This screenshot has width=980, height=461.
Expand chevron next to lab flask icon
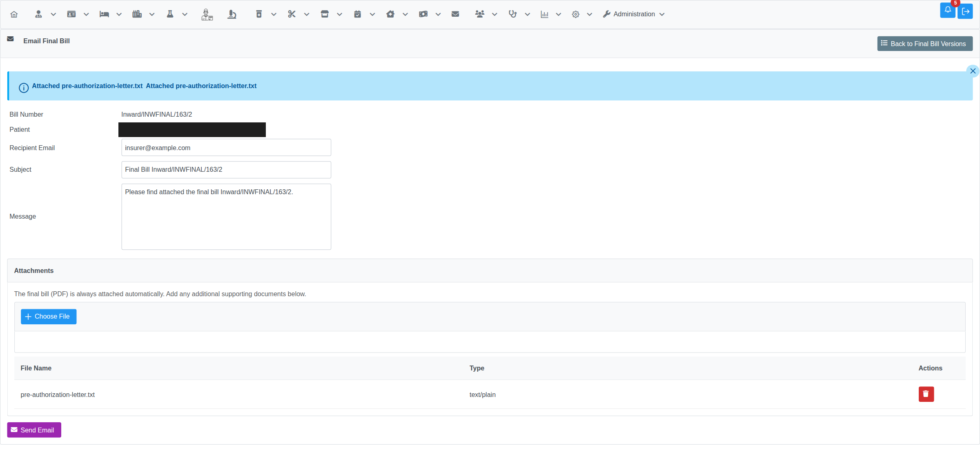(185, 14)
